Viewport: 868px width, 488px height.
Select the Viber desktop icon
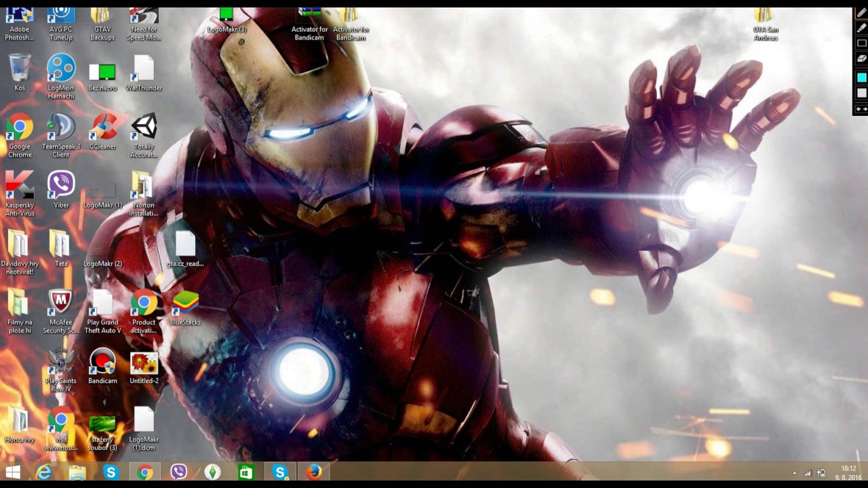61,190
